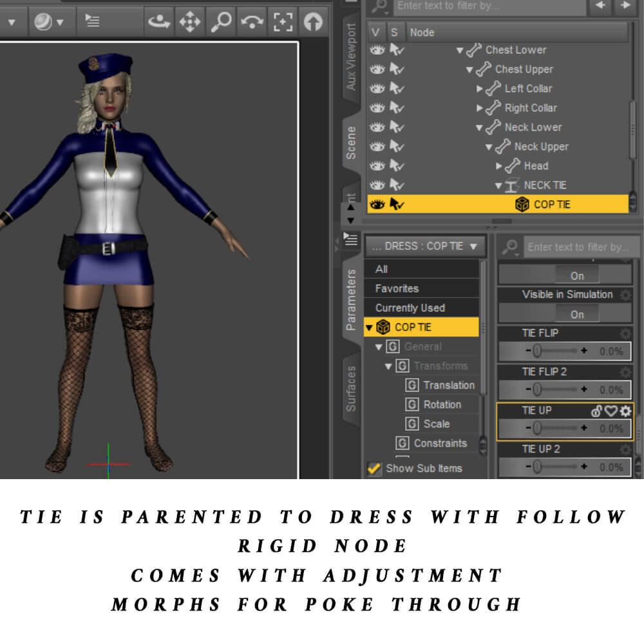644x644 pixels.
Task: Open viewport draw style sphere icon
Action: click(x=47, y=22)
